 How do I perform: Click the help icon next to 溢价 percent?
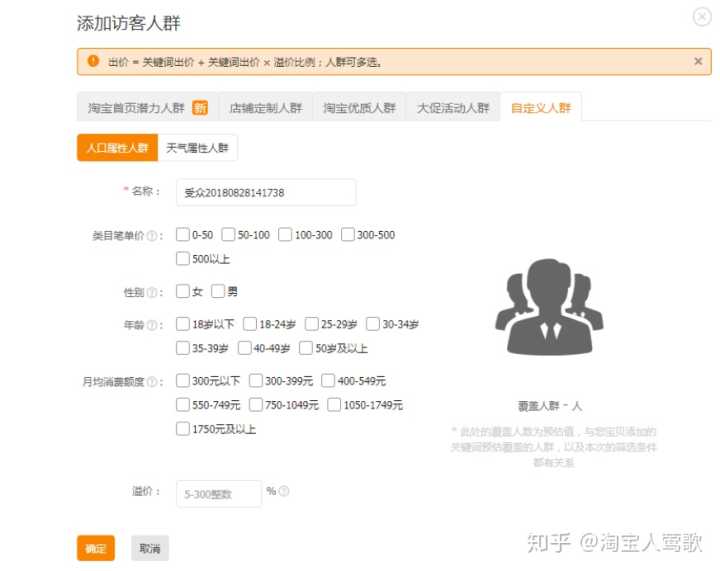pos(284,491)
